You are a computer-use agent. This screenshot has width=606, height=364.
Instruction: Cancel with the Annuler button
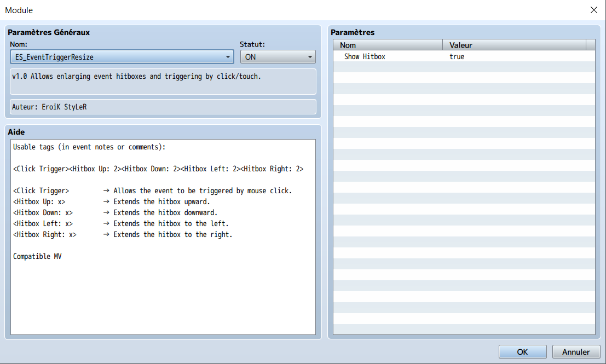coord(576,351)
